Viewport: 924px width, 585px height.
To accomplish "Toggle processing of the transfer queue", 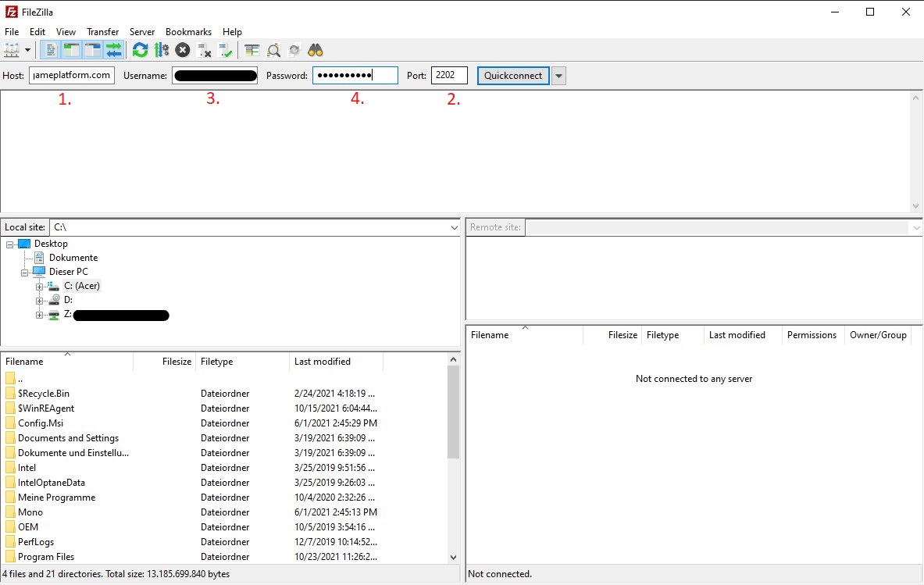I will click(162, 50).
